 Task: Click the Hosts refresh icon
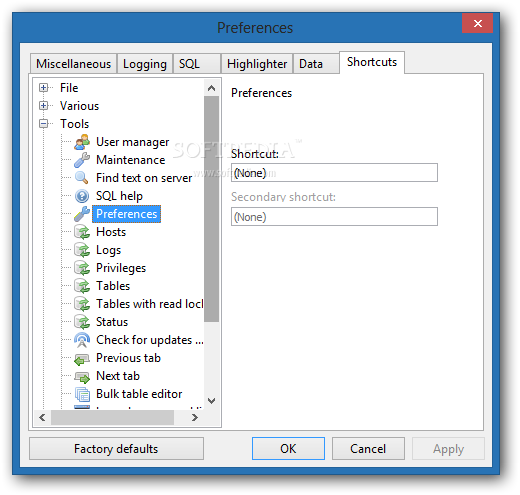82,232
